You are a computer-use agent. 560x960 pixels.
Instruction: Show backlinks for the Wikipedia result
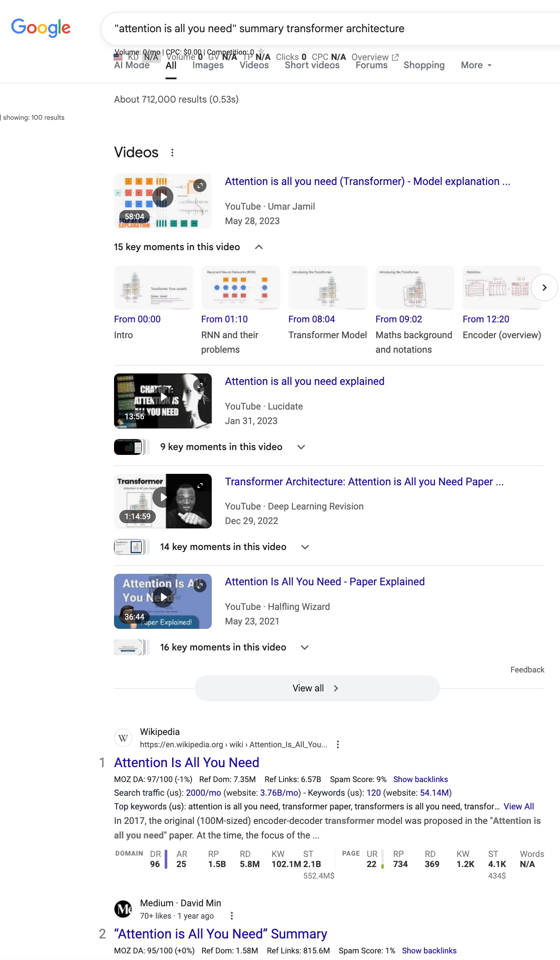click(420, 779)
